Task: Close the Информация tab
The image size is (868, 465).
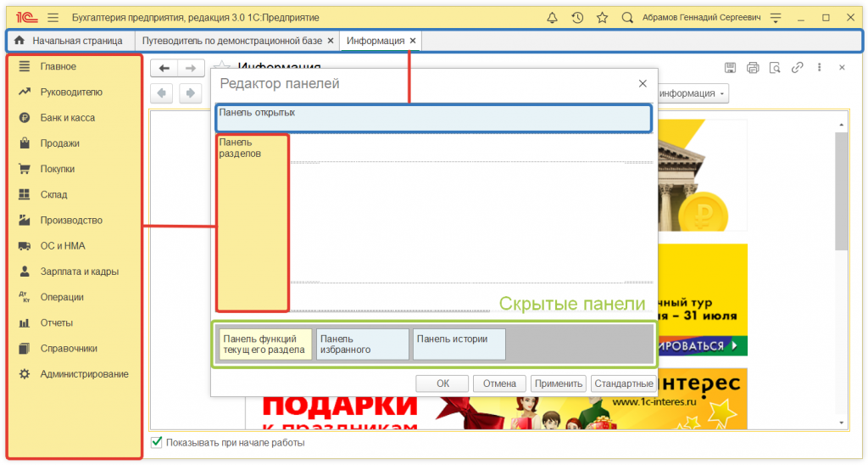Action: pos(413,41)
